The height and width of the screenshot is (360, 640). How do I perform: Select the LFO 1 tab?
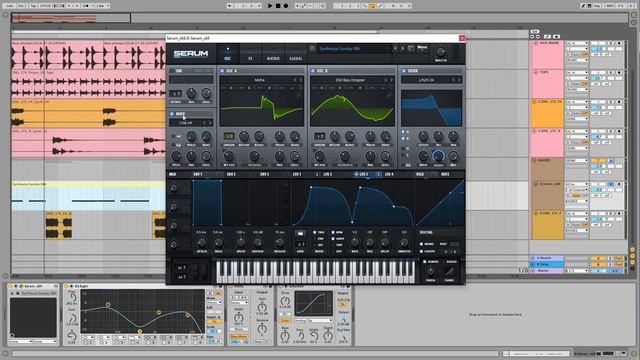(x=297, y=174)
